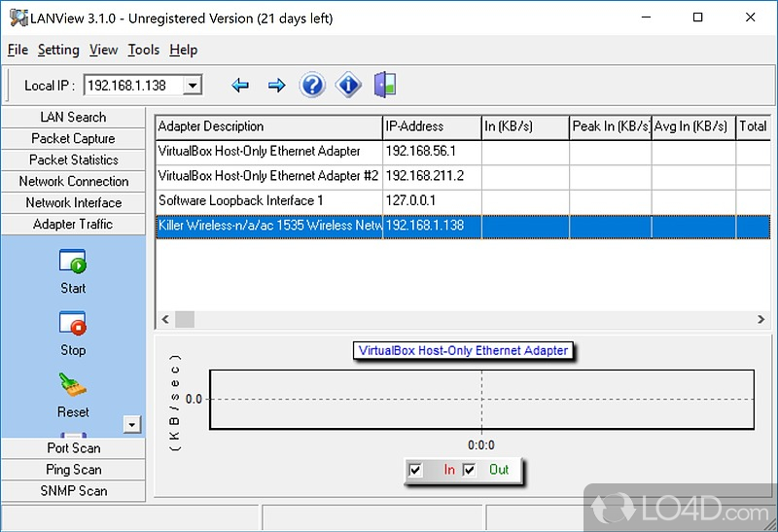Open the View menu
This screenshot has width=778, height=532.
(104, 51)
